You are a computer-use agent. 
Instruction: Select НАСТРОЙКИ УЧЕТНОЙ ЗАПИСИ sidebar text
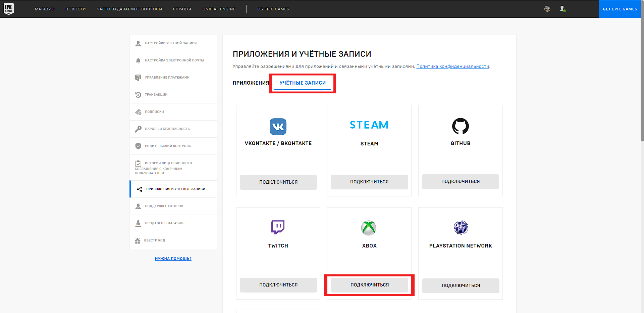171,43
